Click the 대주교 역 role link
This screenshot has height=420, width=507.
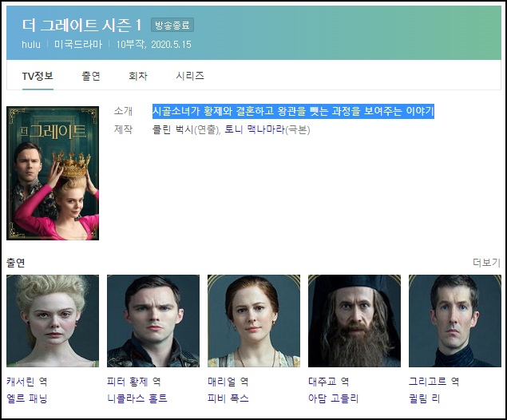pos(328,382)
